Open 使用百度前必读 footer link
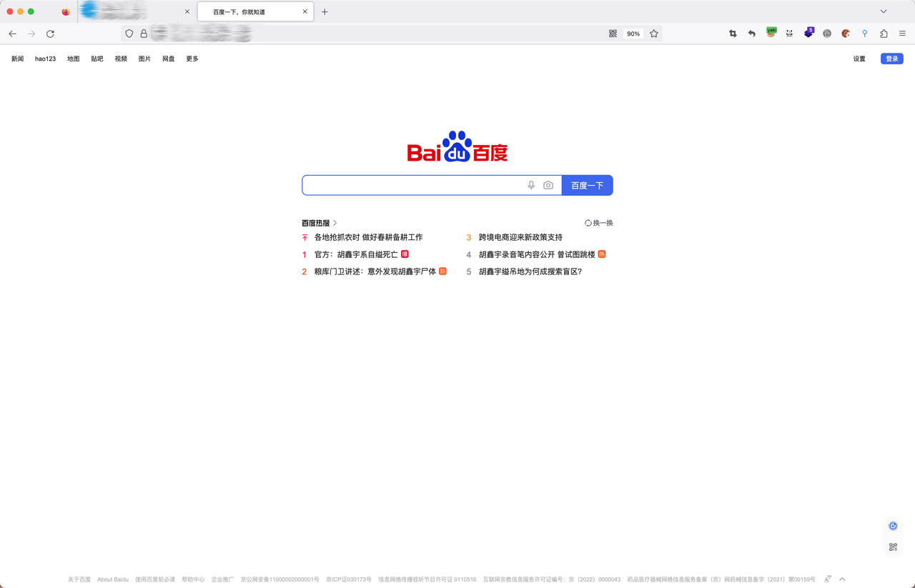The image size is (915, 588). tap(155, 579)
